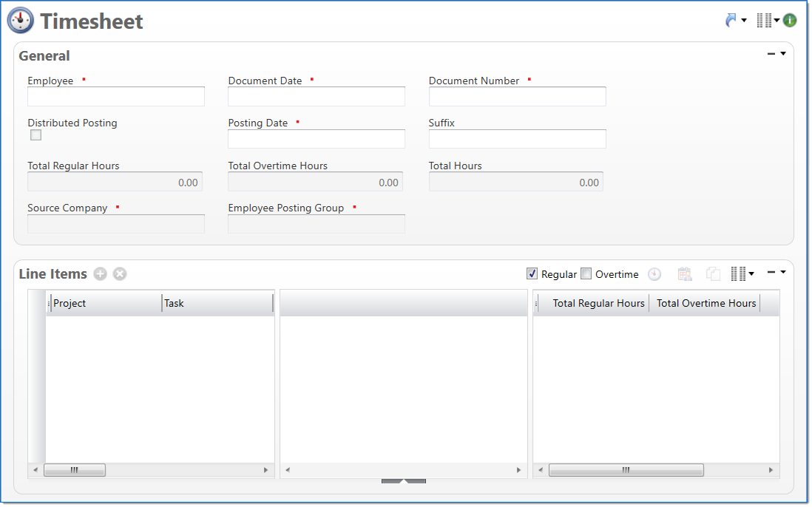Screen dimensions: 812x507
Task: Click the Total Overtime Hours column header
Action: tap(706, 303)
